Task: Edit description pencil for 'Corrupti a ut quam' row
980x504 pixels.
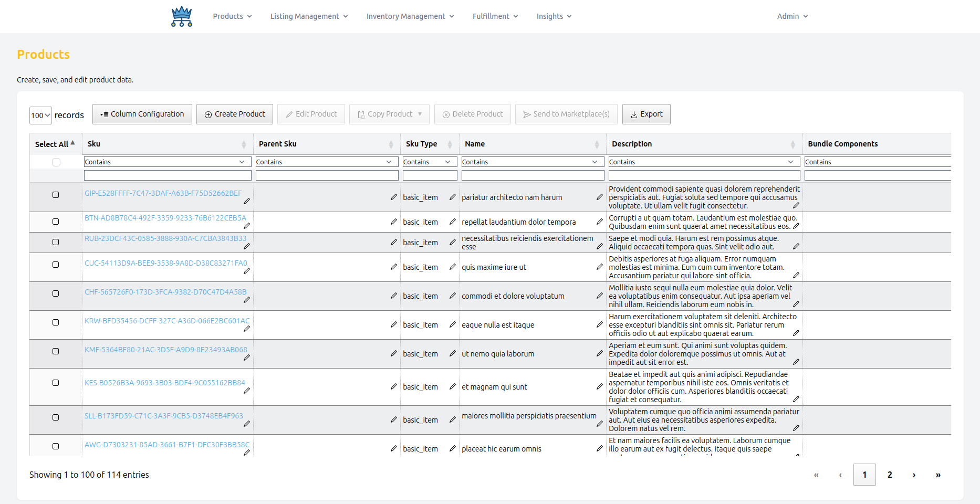Action: (796, 226)
